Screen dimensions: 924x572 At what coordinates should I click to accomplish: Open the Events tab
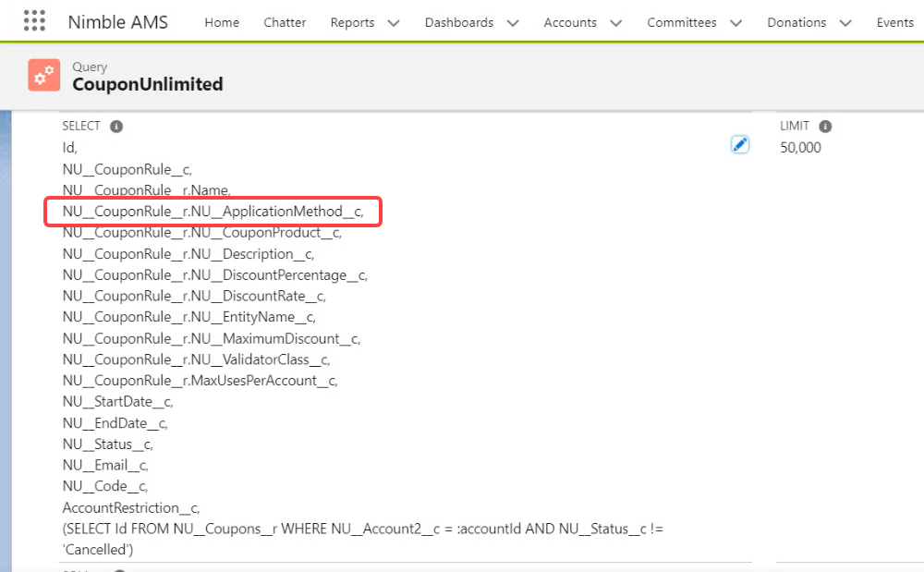click(x=894, y=22)
